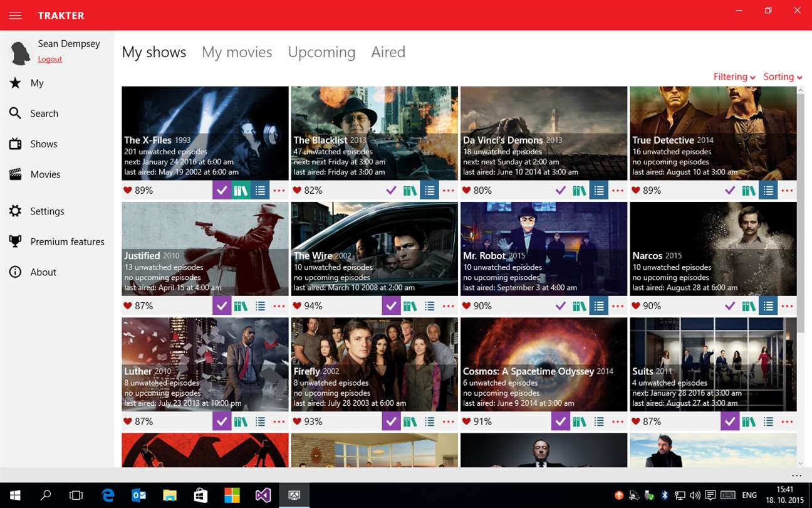
Task: Open three-dot menu for Da Vinci's Demons
Action: (x=618, y=190)
